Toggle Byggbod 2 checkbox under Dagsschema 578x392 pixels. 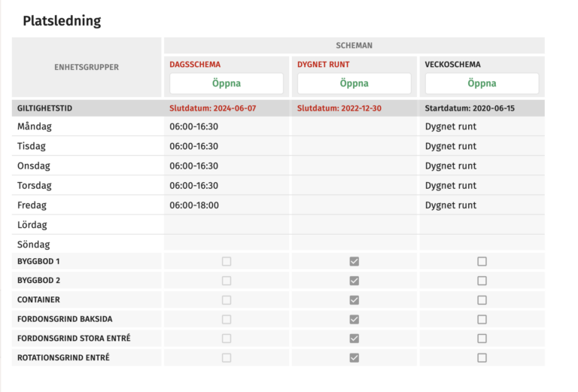click(x=227, y=281)
